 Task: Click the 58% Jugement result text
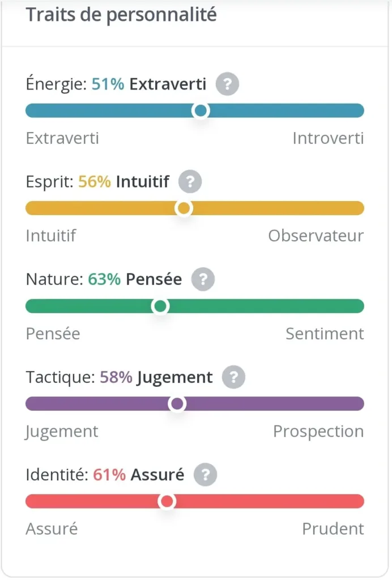[x=156, y=378]
